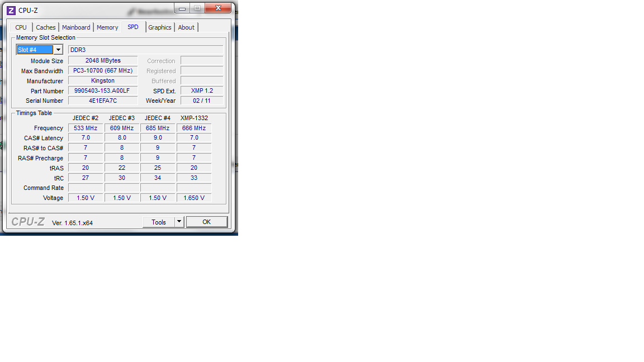Click the empty Buffered field

point(202,81)
